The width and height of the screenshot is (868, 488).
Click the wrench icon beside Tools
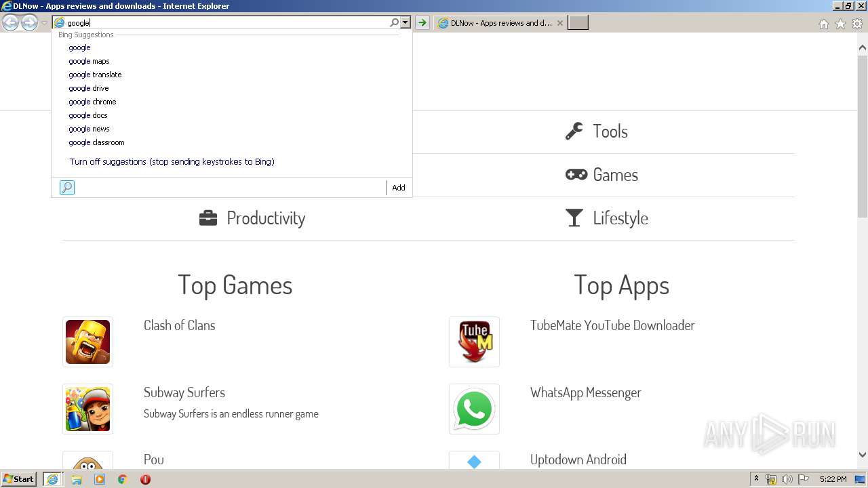click(x=574, y=131)
